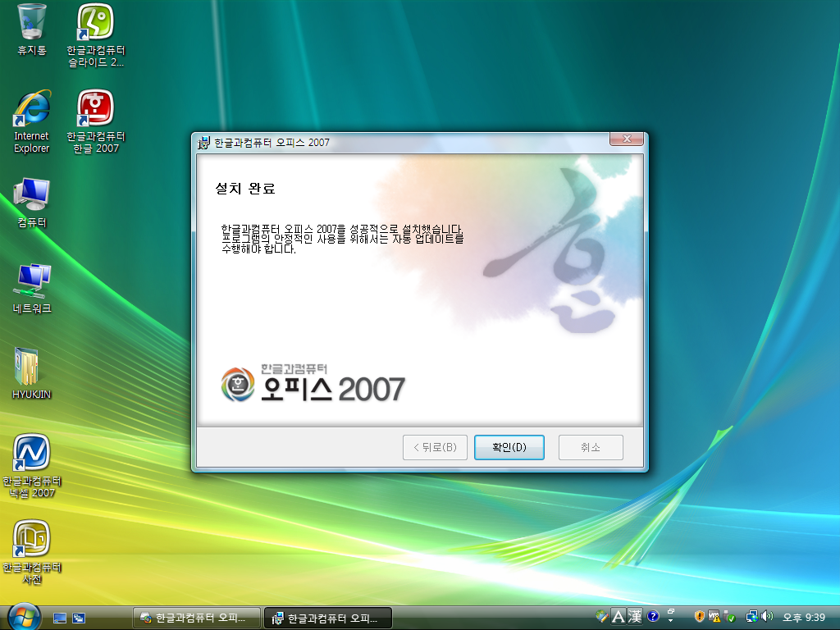Open 한글과컴퓨터 사전 dictionary shortcut
The width and height of the screenshot is (840, 630).
click(x=32, y=552)
